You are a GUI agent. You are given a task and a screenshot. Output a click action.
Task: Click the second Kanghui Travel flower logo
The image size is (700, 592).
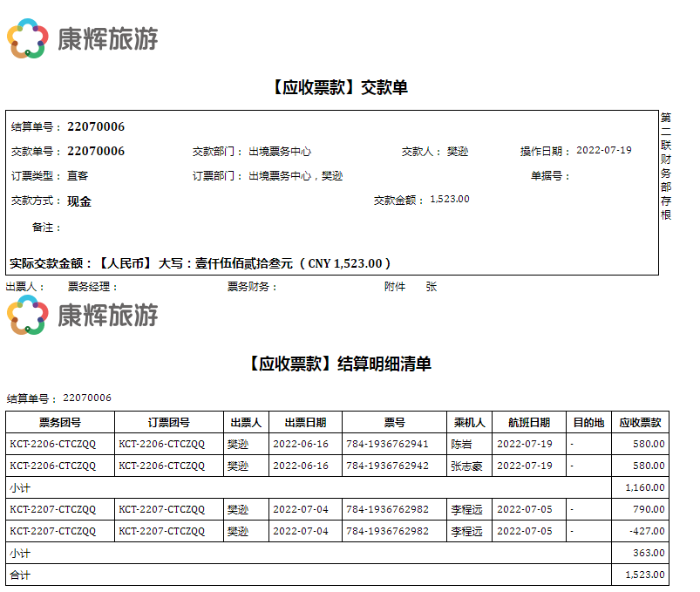tap(28, 315)
